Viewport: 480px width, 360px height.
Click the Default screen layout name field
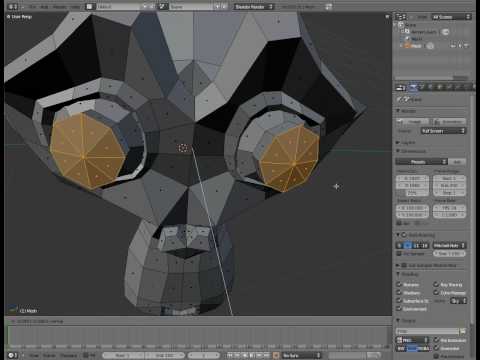(x=118, y=6)
